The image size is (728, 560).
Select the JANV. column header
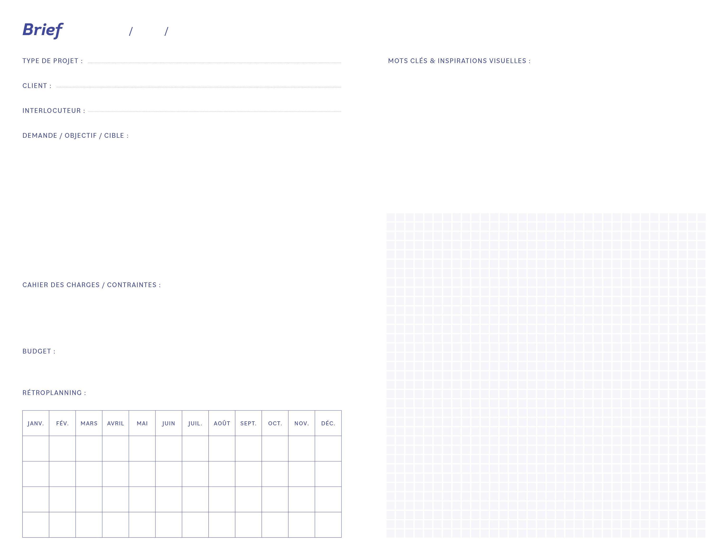click(x=36, y=423)
